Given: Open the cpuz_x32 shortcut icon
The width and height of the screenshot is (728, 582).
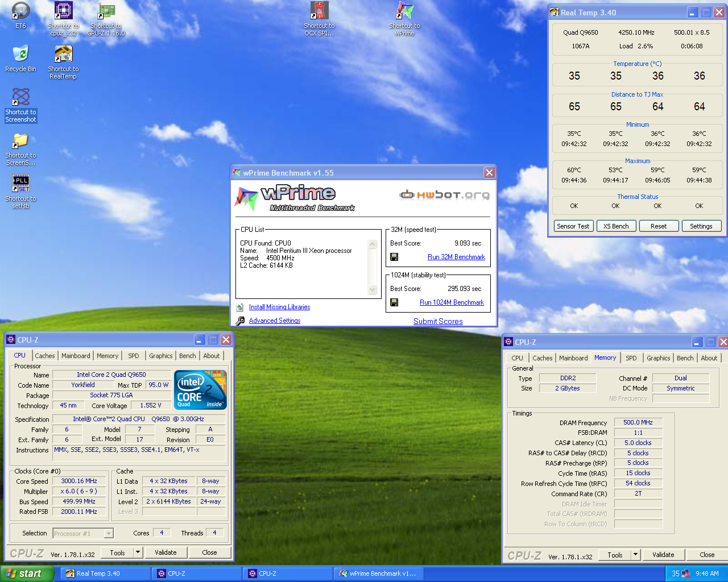Looking at the screenshot, I should [x=63, y=11].
